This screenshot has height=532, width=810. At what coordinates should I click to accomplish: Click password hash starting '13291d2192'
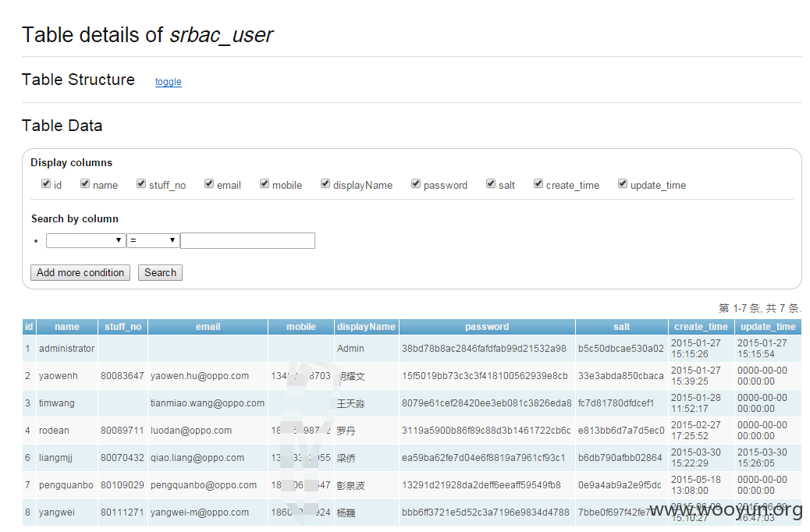tap(481, 485)
